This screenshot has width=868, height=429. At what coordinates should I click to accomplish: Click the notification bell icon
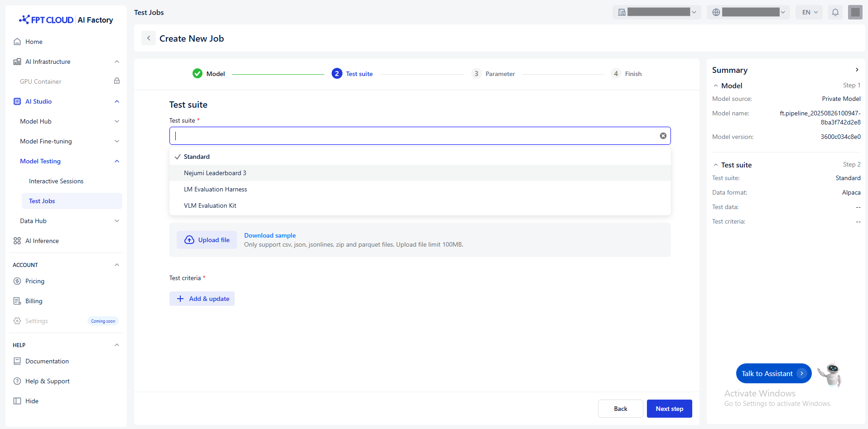pos(835,12)
